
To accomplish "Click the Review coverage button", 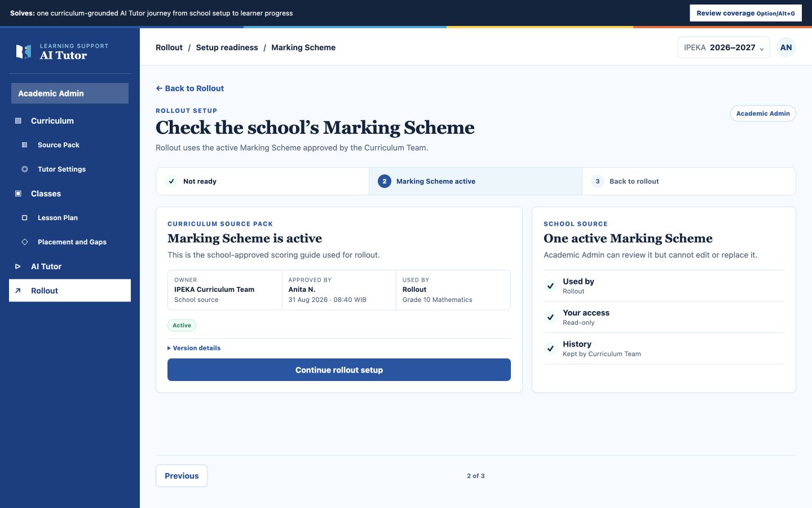I will pos(745,13).
